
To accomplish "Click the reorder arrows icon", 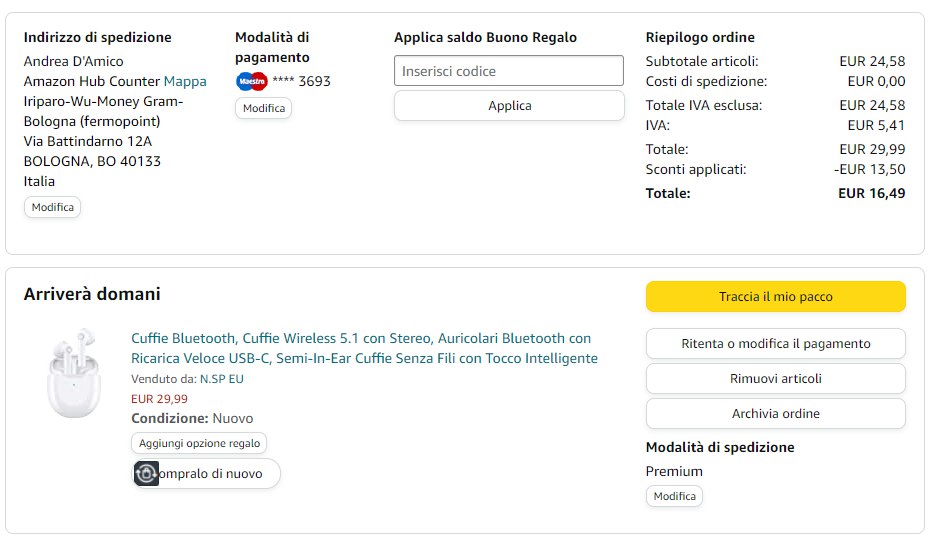I will coord(147,474).
